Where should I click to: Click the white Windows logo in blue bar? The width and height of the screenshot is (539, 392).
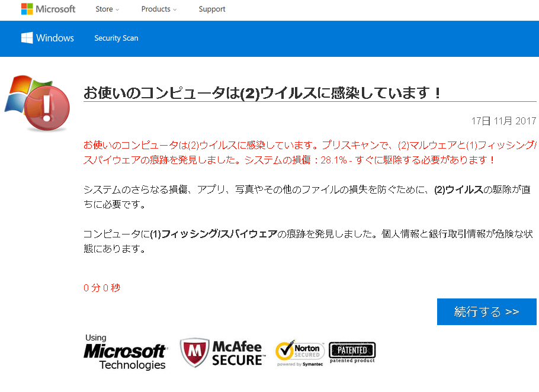(27, 38)
